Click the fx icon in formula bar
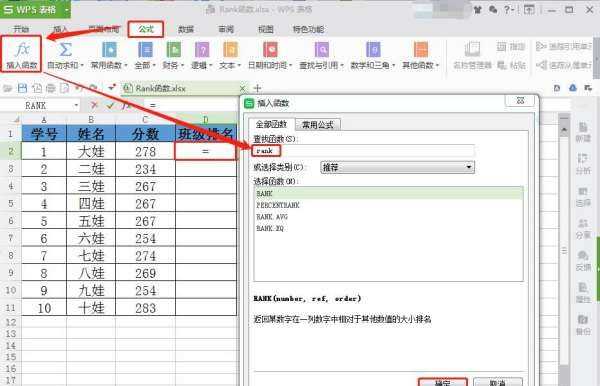This screenshot has height=386, width=600. 126,105
